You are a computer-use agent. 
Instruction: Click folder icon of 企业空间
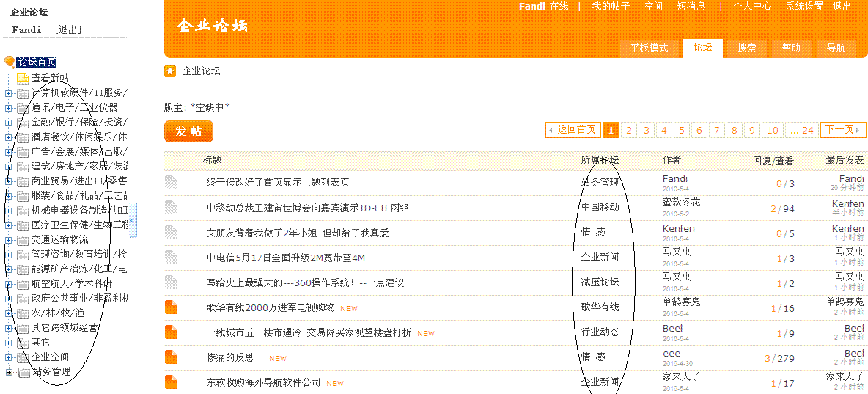pos(23,357)
